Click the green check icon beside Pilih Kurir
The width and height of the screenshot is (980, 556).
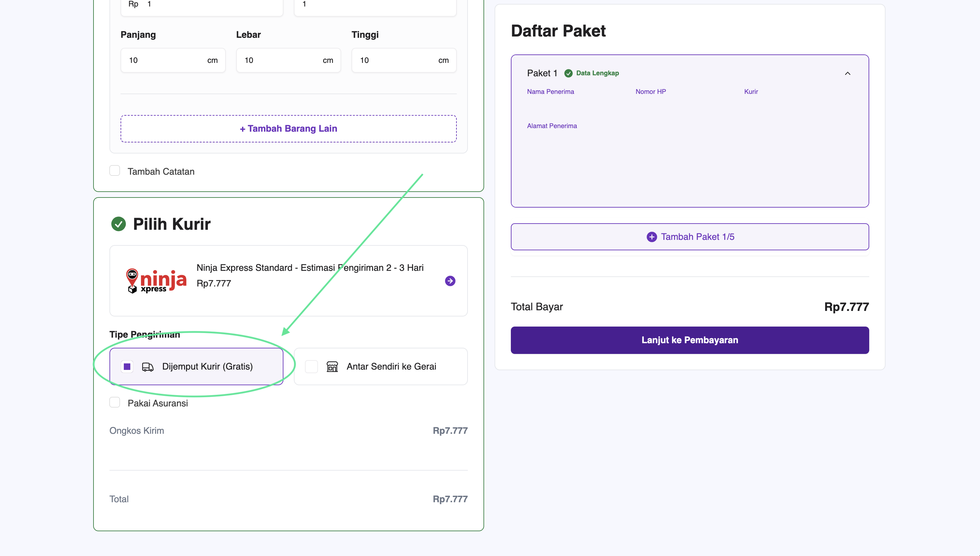click(118, 224)
